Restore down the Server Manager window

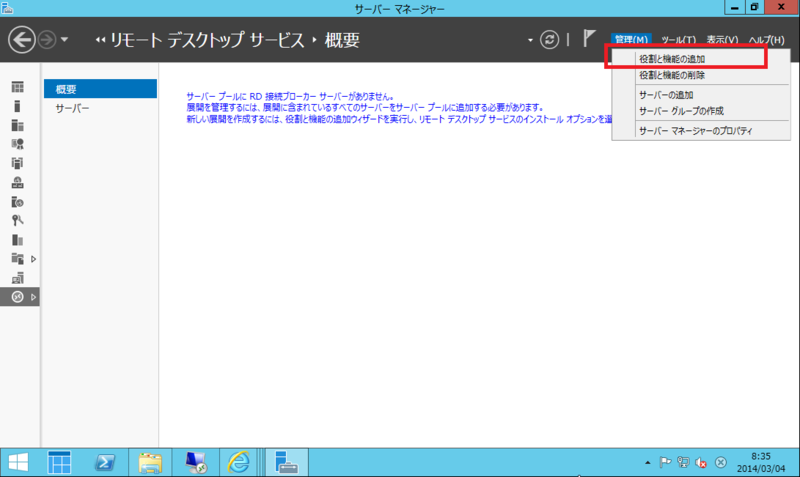click(x=754, y=7)
